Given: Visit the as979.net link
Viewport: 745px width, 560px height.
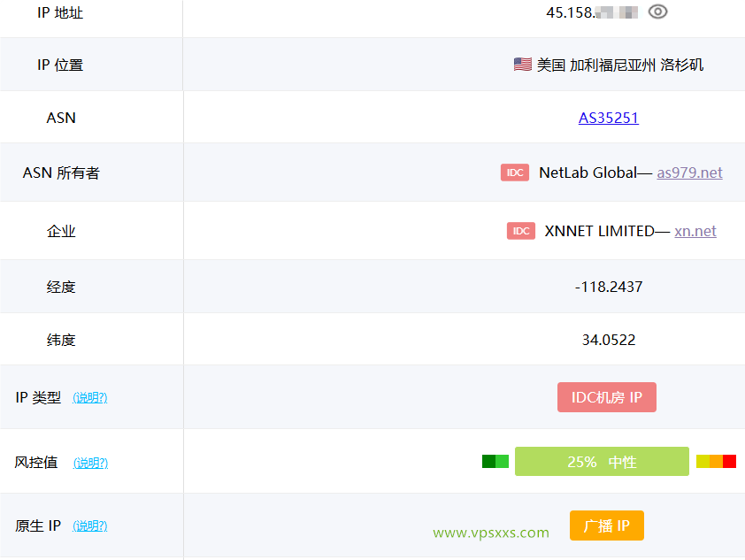Looking at the screenshot, I should [x=689, y=173].
